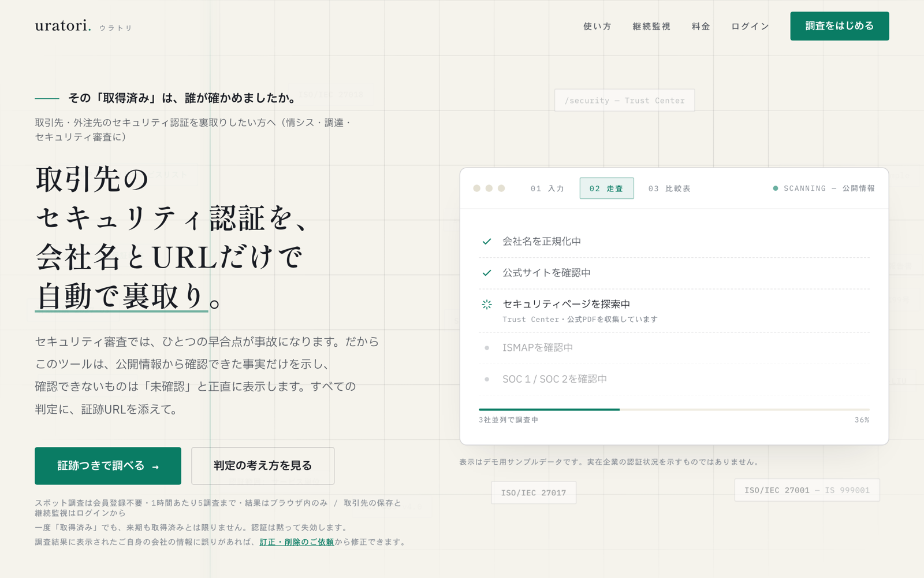Click the 判定の考え方を見る button
The width and height of the screenshot is (924, 578).
pyautogui.click(x=263, y=466)
